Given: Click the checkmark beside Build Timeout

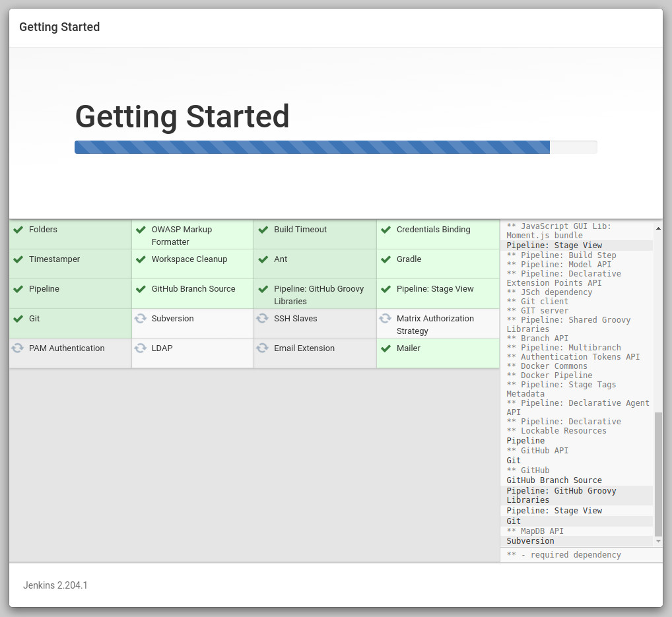Looking at the screenshot, I should pyautogui.click(x=263, y=230).
